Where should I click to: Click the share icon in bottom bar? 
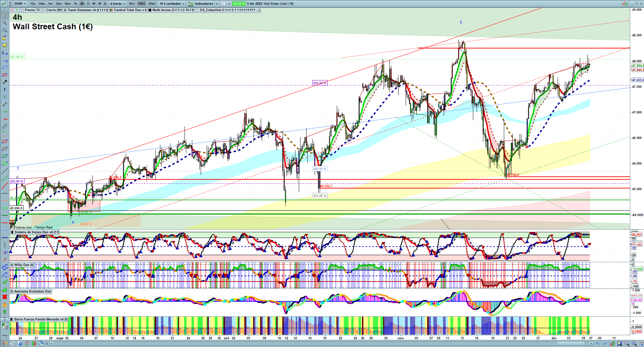point(13,344)
